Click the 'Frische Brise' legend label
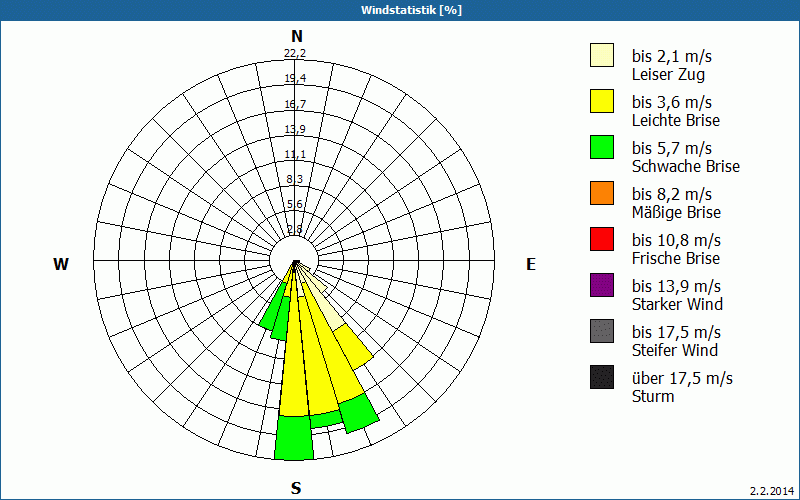800x500 pixels. click(x=676, y=258)
